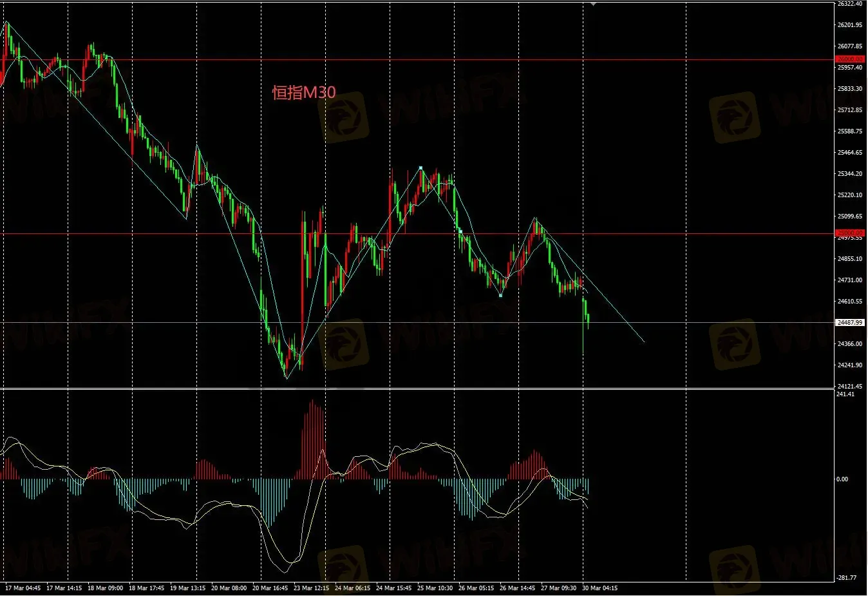Image resolution: width=868 pixels, height=596 pixels.
Task: Click price axis label 24855.10
Action: coord(850,259)
